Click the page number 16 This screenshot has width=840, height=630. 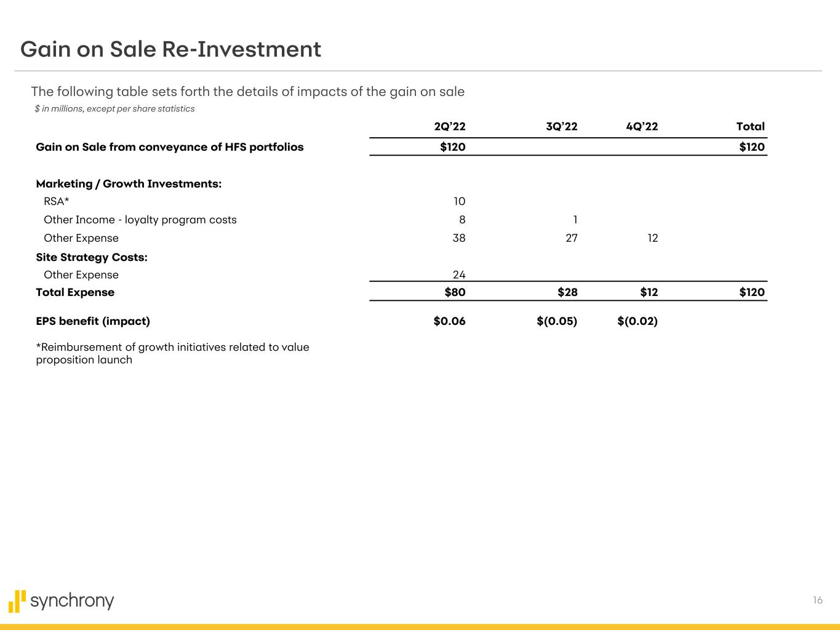tap(817, 600)
